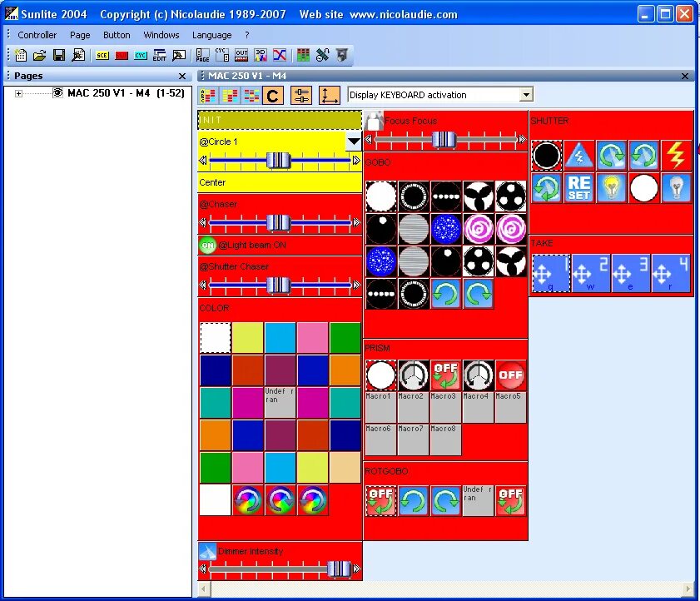This screenshot has height=601, width=700.
Task: Click the New page toolbar icon
Action: (x=21, y=56)
